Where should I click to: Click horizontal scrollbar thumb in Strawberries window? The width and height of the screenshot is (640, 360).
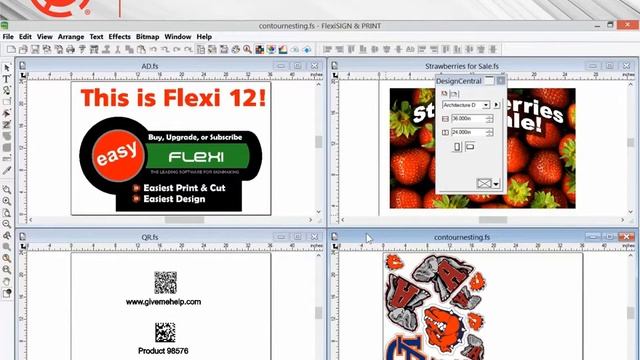[493, 220]
